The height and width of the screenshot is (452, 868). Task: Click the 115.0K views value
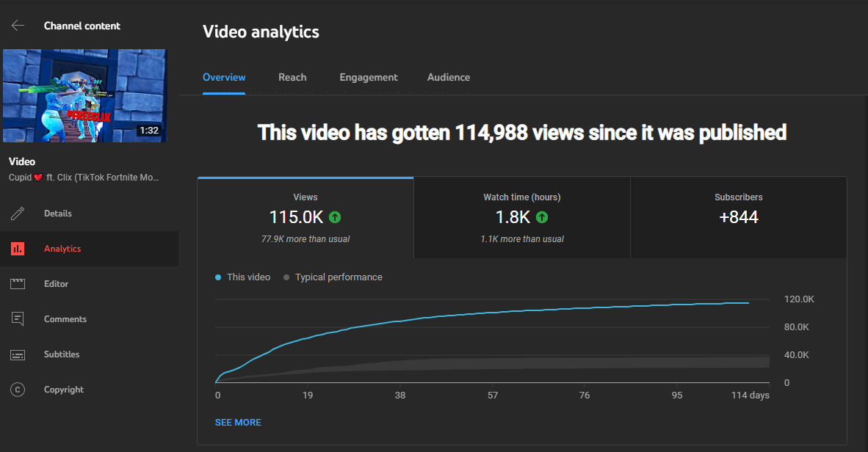pos(296,217)
